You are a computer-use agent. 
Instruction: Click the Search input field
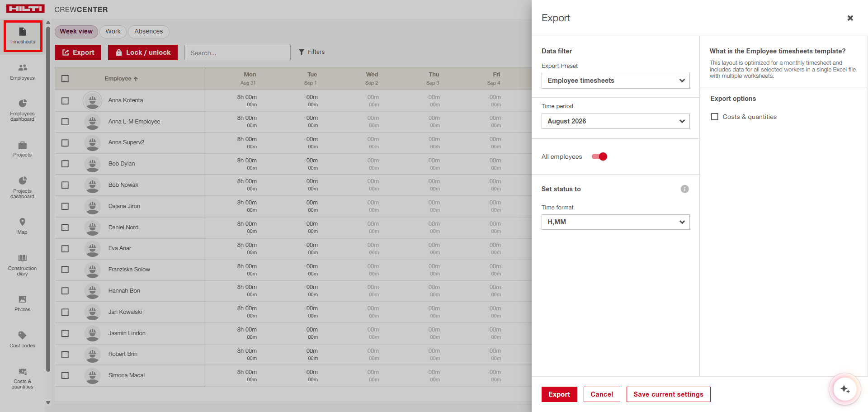pos(237,52)
